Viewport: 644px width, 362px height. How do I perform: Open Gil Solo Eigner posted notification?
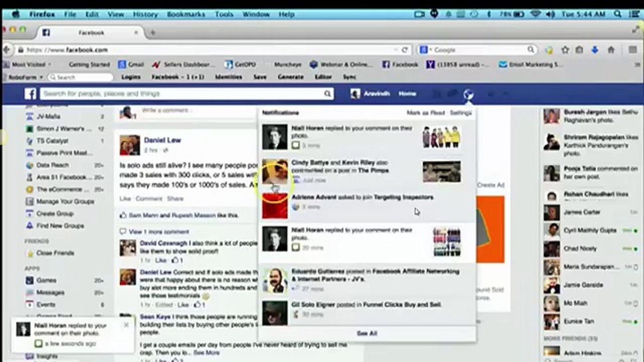367,312
